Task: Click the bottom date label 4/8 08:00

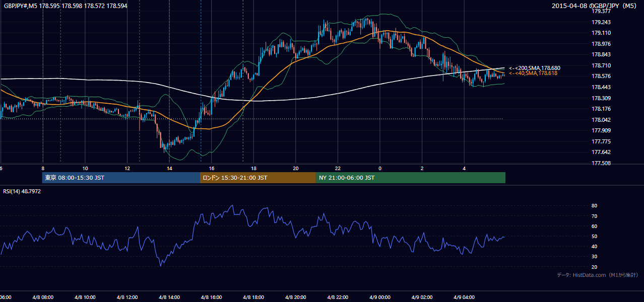Action: [42, 297]
